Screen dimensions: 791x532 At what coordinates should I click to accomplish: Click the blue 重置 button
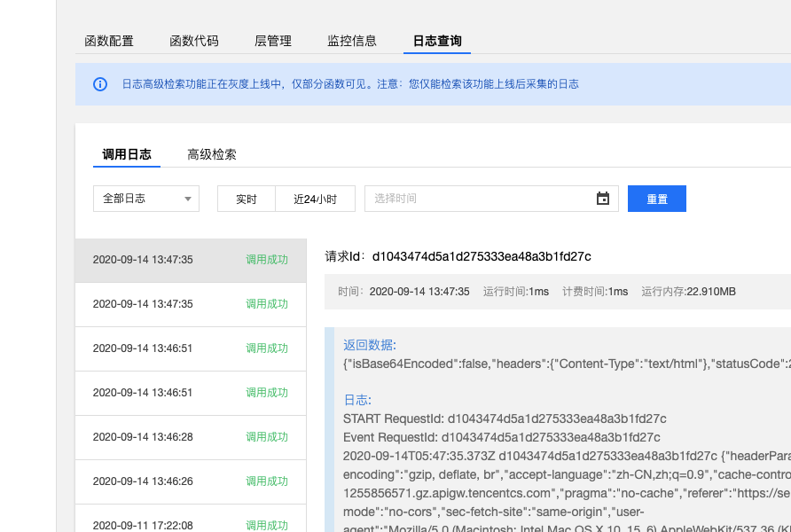(657, 199)
